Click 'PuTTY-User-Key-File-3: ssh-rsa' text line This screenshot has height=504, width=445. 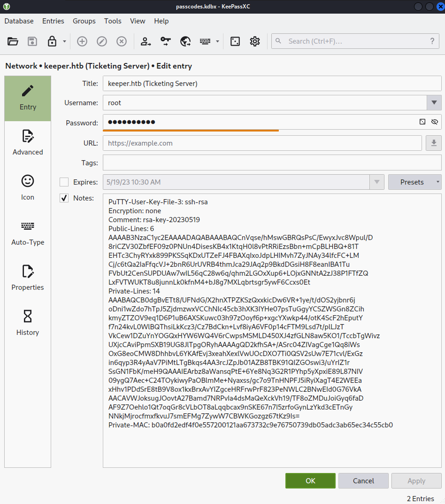pos(158,202)
